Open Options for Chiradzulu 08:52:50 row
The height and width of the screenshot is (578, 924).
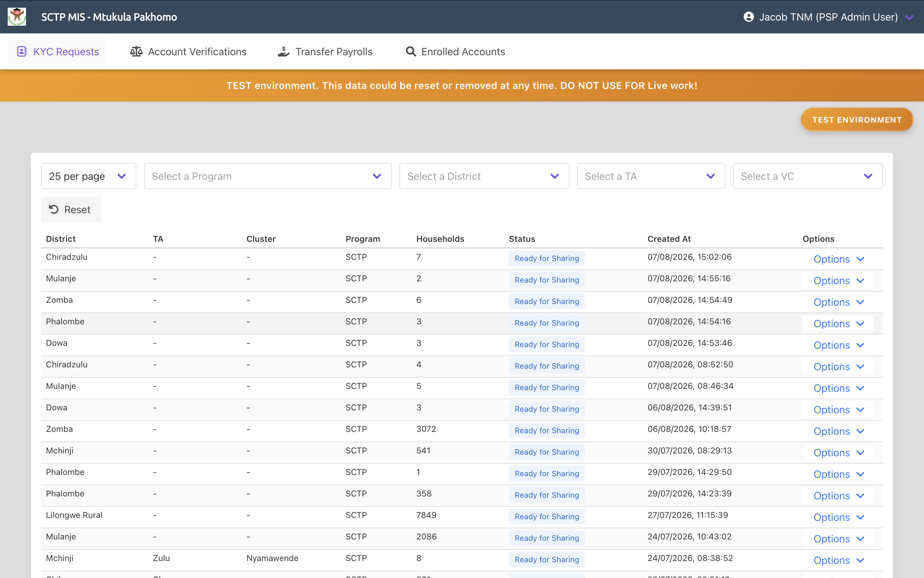point(838,367)
